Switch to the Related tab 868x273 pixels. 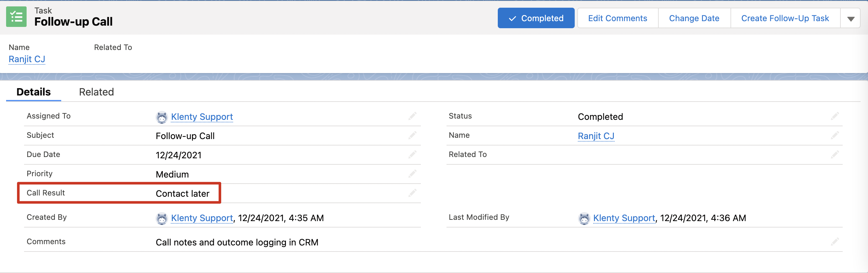(96, 92)
